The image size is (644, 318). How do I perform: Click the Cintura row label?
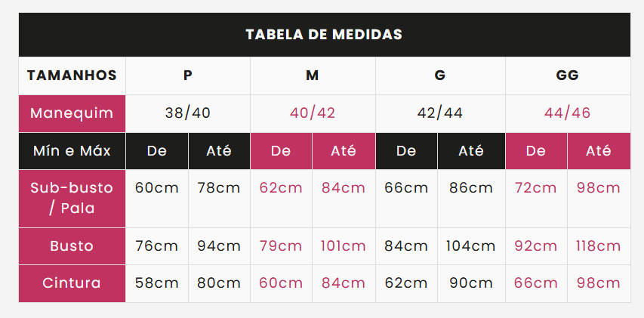[x=72, y=283]
